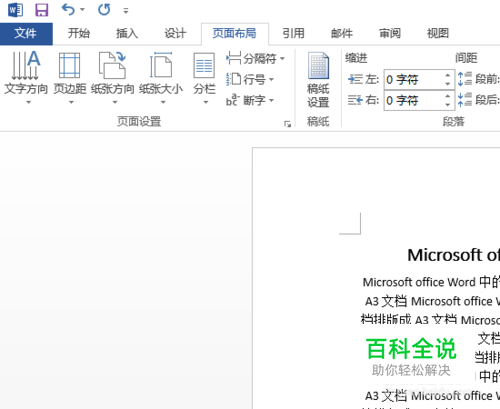The width and height of the screenshot is (500, 409).
Task: Click the right indent 右 icon
Action: click(x=355, y=100)
